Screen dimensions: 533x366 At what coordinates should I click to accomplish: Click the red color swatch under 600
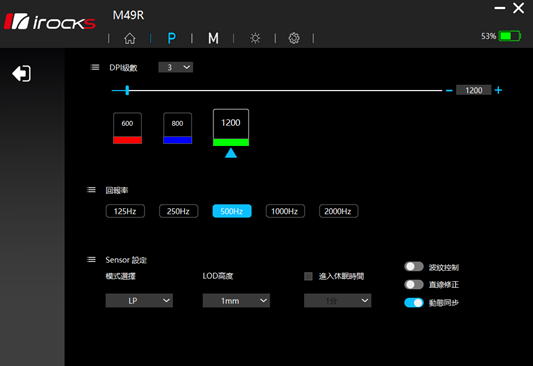[x=127, y=140]
